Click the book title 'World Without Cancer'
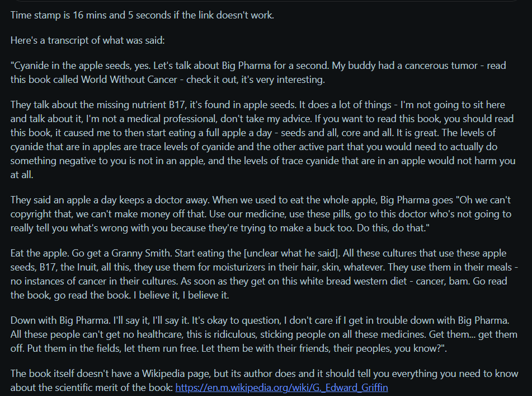 (x=129, y=80)
